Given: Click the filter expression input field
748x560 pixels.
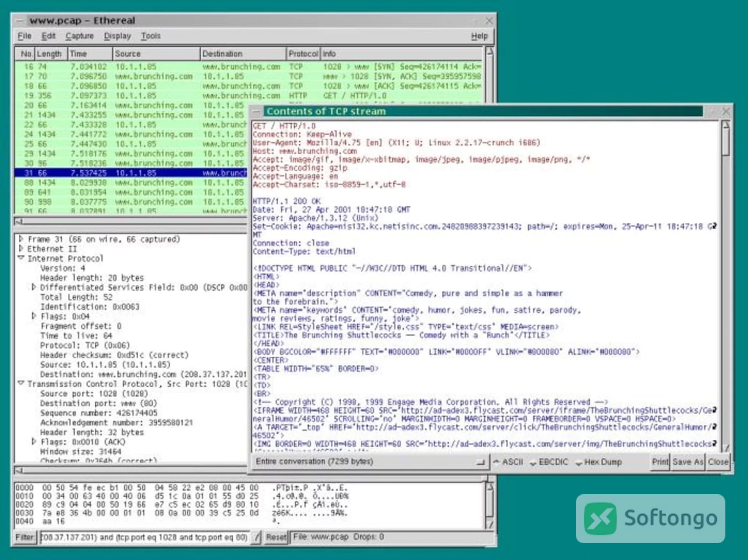Looking at the screenshot, I should (144, 537).
